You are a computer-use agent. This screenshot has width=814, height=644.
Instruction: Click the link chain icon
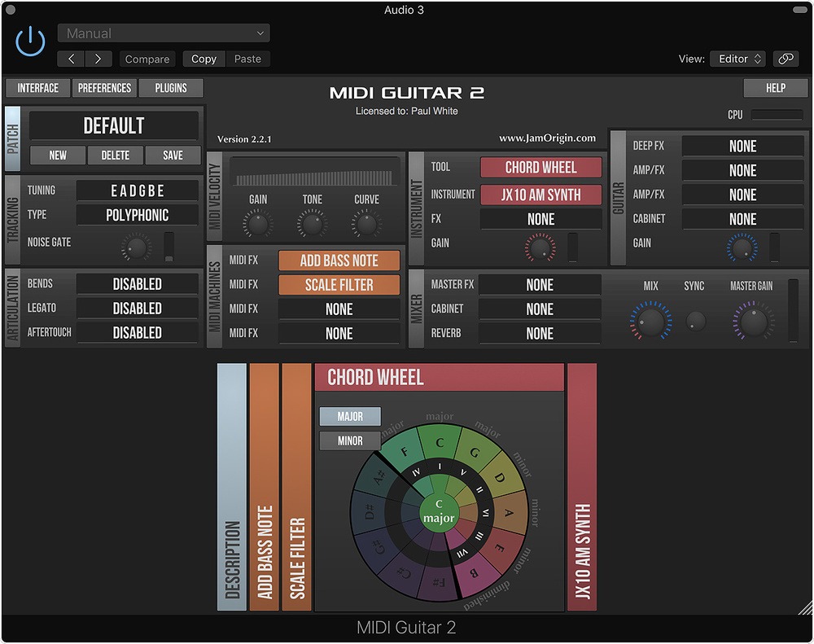[786, 59]
